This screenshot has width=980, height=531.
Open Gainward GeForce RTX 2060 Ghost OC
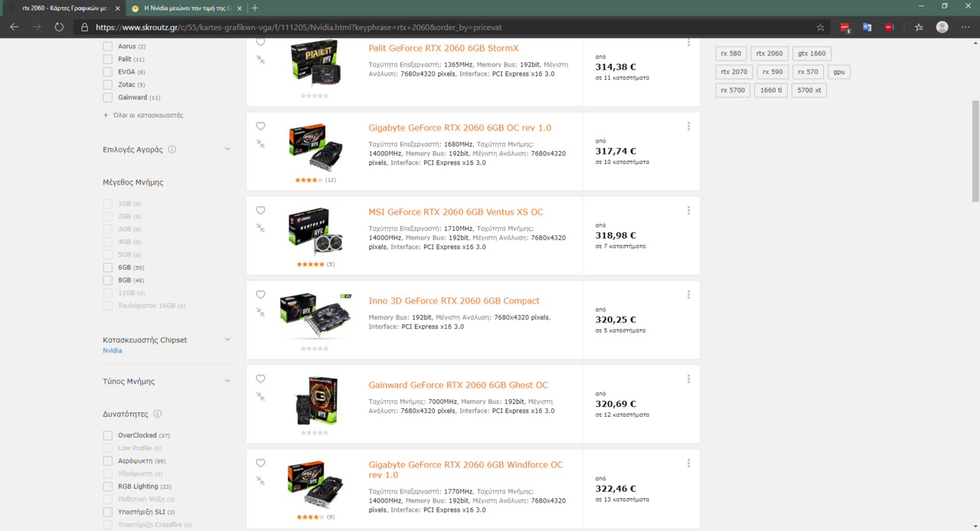[x=458, y=385]
